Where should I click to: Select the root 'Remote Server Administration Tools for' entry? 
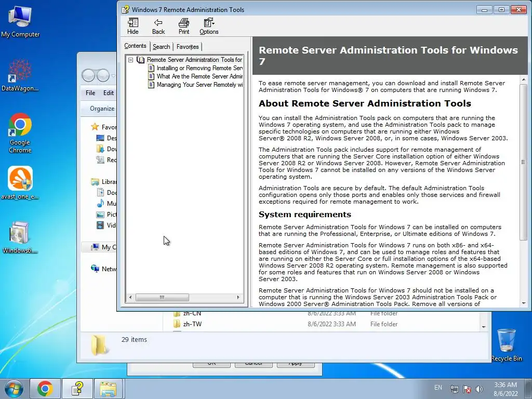194,60
